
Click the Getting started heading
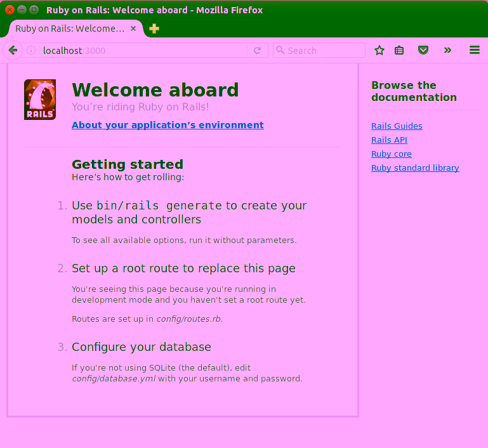tap(128, 164)
